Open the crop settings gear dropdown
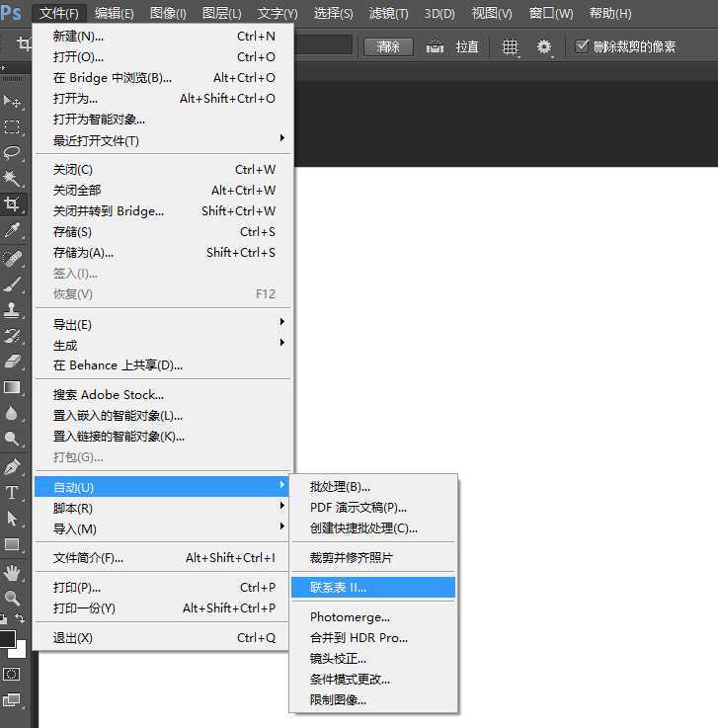The width and height of the screenshot is (718, 728). point(544,47)
